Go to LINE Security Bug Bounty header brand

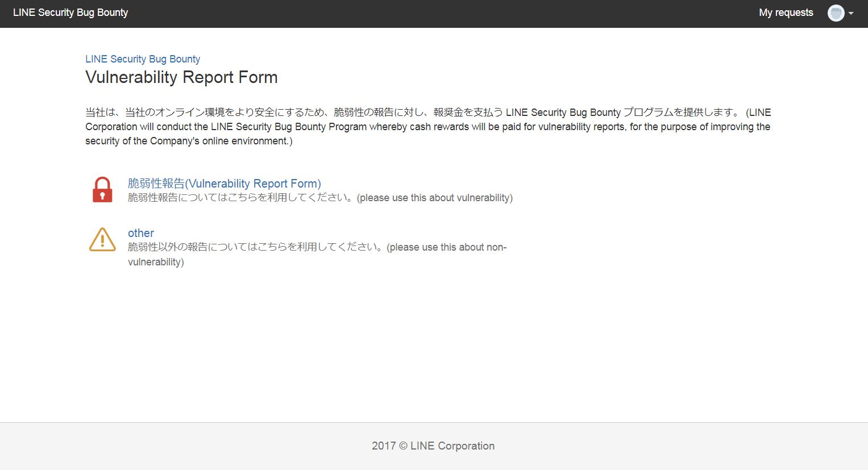(70, 13)
